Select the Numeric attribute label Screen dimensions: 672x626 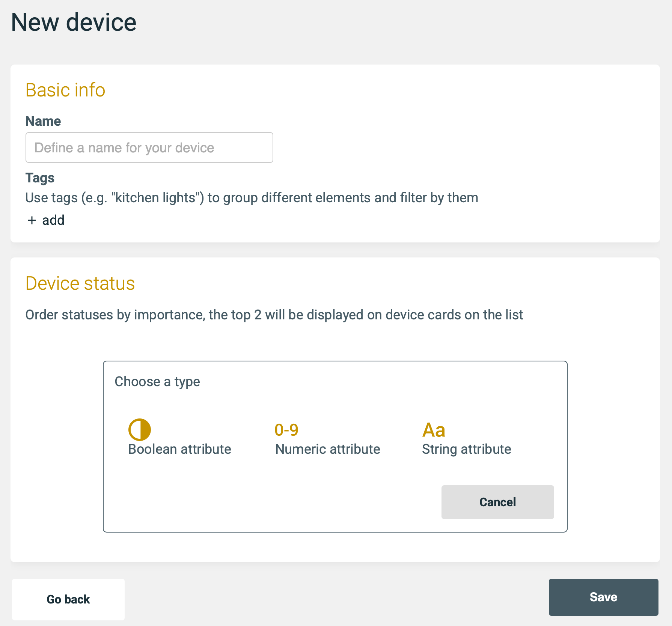pos(328,449)
